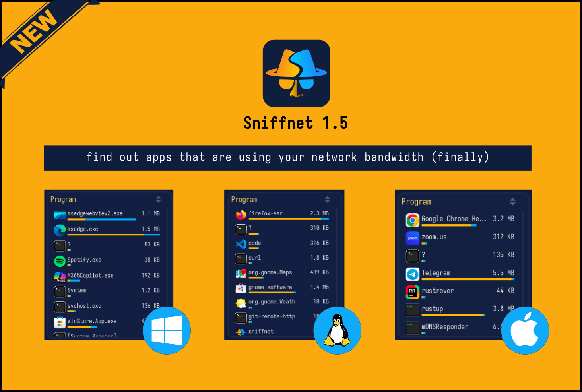Select the "WinStore.App.exe" program name
The image size is (582, 392).
(x=92, y=321)
